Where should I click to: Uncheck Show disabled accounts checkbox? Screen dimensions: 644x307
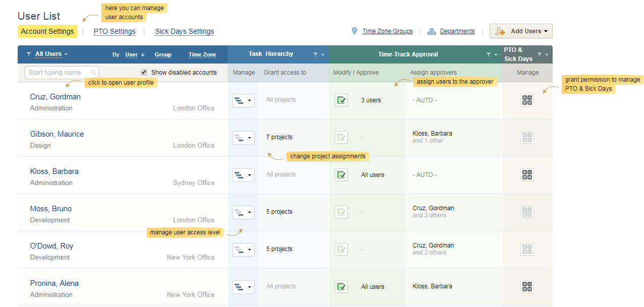144,72
